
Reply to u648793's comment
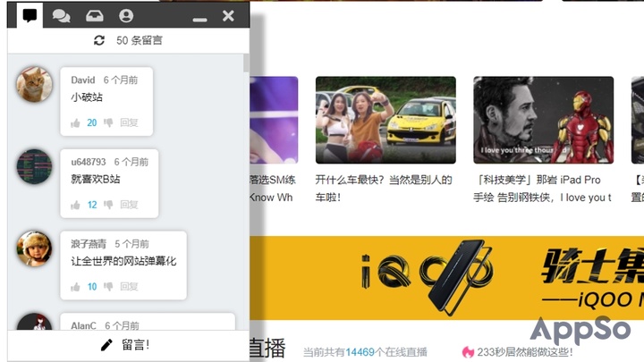pyautogui.click(x=129, y=205)
